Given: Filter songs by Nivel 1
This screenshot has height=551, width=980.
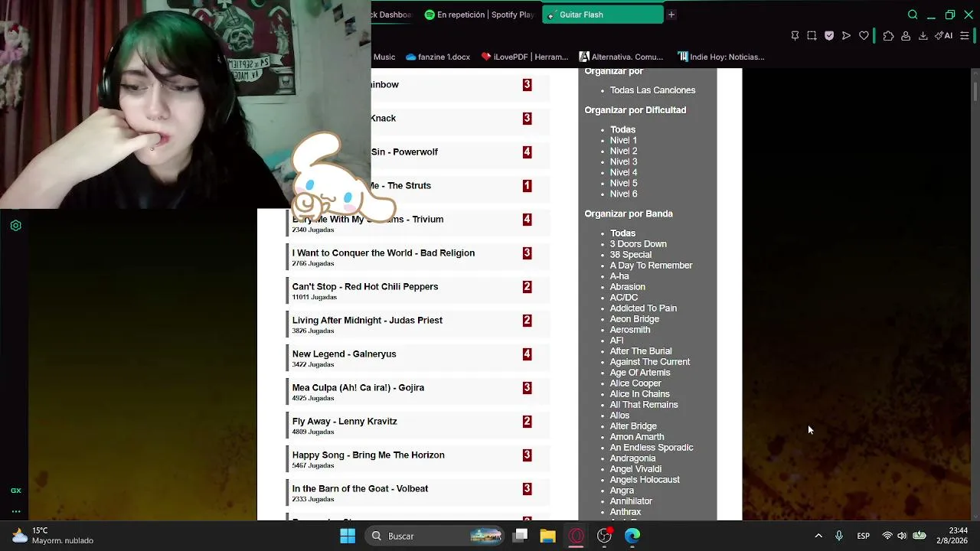Looking at the screenshot, I should (623, 141).
